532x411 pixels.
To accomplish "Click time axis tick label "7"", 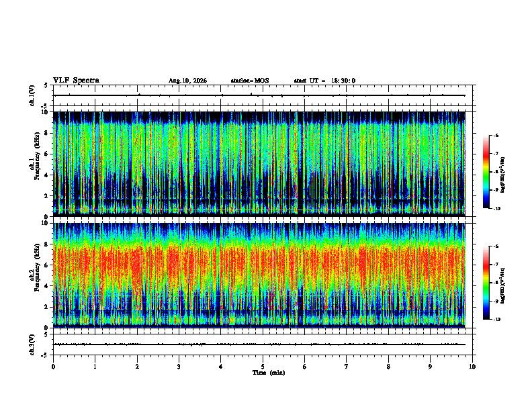I will coord(347,367).
